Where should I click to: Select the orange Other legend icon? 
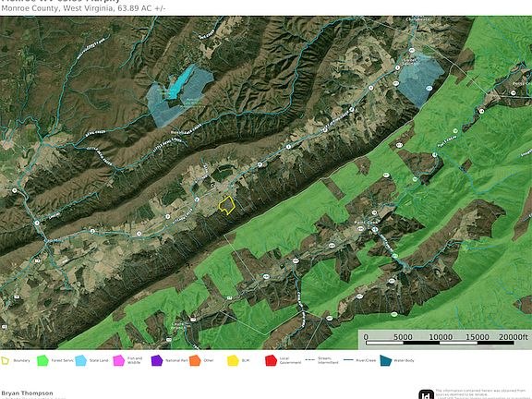(x=195, y=360)
